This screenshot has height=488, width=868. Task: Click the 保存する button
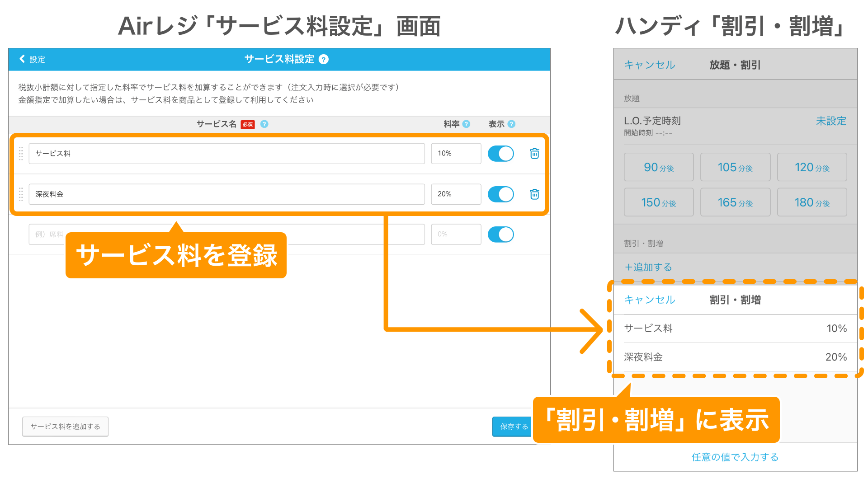pos(513,427)
